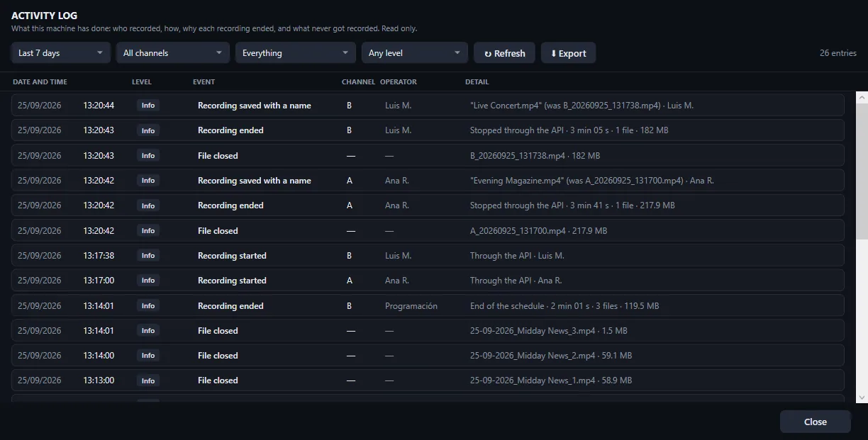Image resolution: width=868 pixels, height=440 pixels.
Task: Select the "Recording ended" event at 13:14:01
Action: tap(230, 306)
